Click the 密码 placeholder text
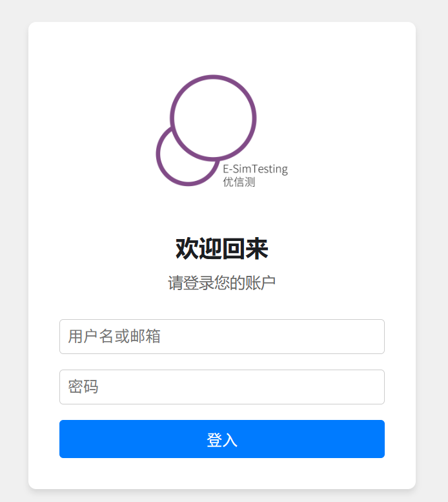This screenshot has width=448, height=502. [x=83, y=387]
